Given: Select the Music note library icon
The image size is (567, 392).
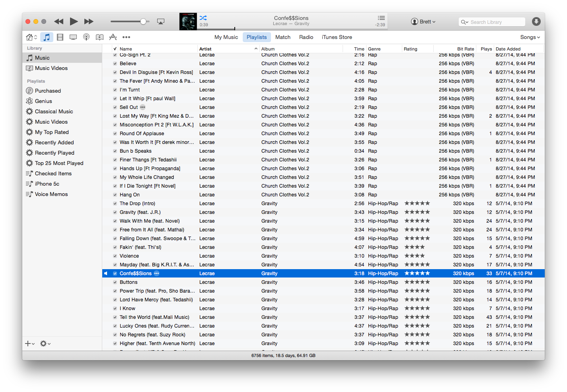Looking at the screenshot, I should click(47, 37).
